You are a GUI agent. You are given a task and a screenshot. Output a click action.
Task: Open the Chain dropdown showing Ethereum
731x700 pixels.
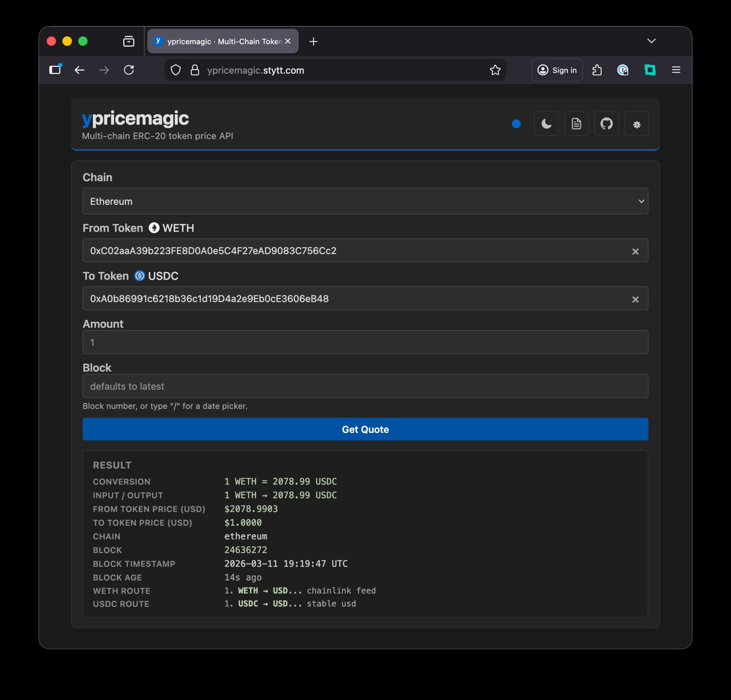click(365, 201)
